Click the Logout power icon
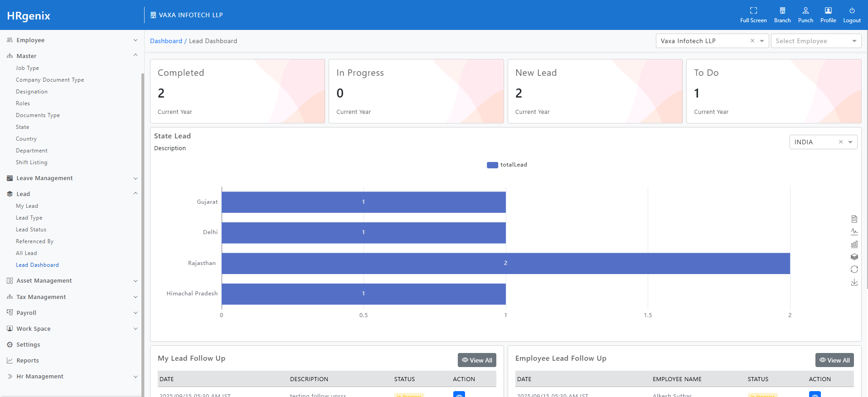Screen dimensions: 868x397 click(852, 10)
